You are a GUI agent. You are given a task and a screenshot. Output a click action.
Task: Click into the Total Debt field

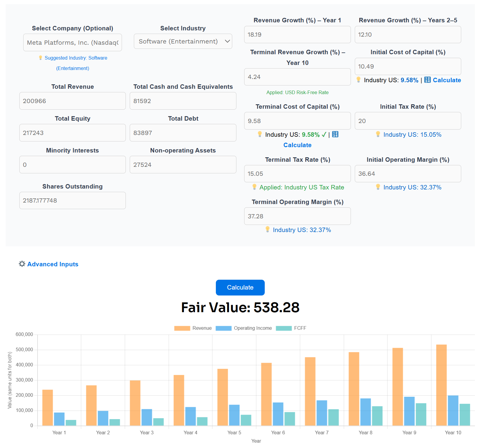click(x=183, y=133)
